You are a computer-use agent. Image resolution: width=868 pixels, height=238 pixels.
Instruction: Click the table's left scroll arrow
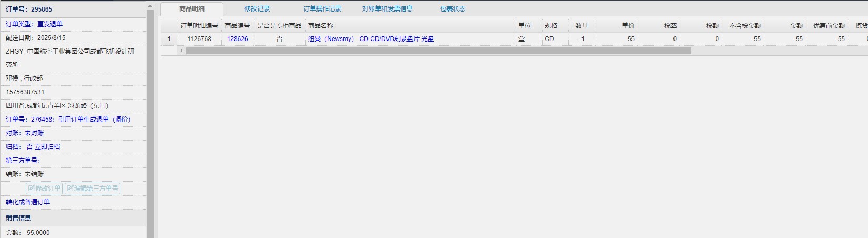[181, 51]
